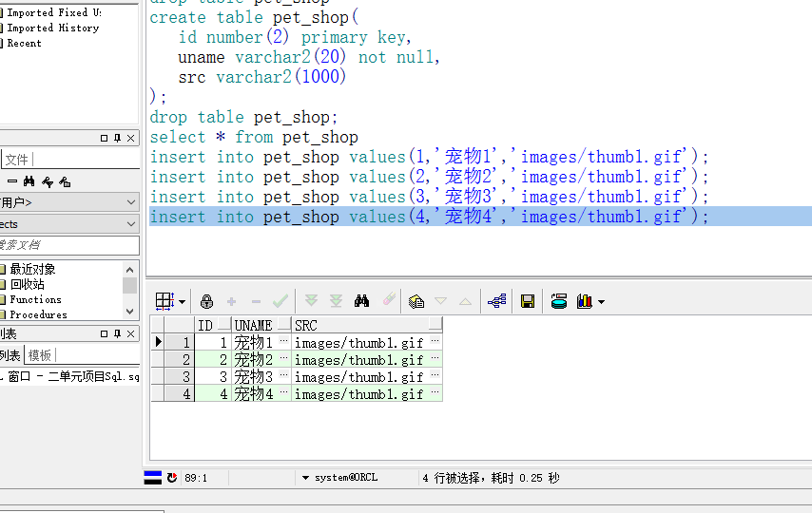The image size is (812, 513).
Task: Select the Procedures tree folder
Action: (38, 314)
